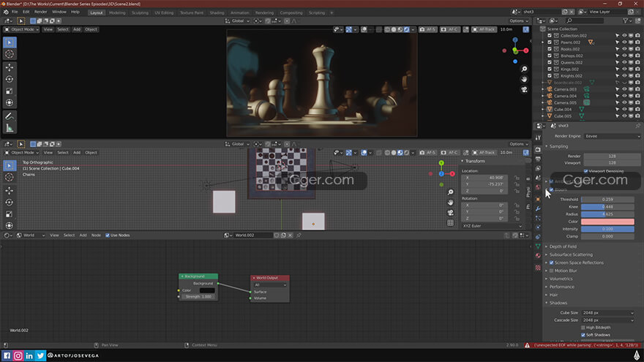Screen dimensions: 644x362
Task: Open the File menu
Action: pos(15,12)
